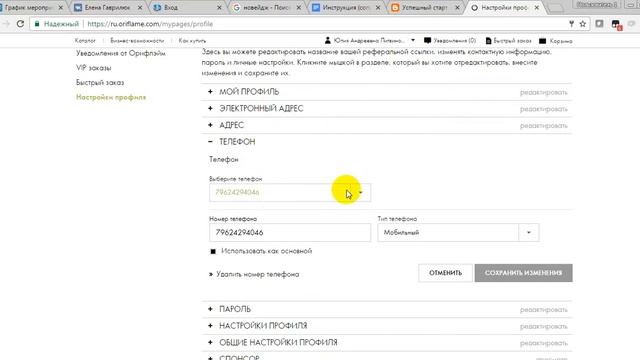
Task: Select Настройки профиля in sidebar
Action: 111,97
